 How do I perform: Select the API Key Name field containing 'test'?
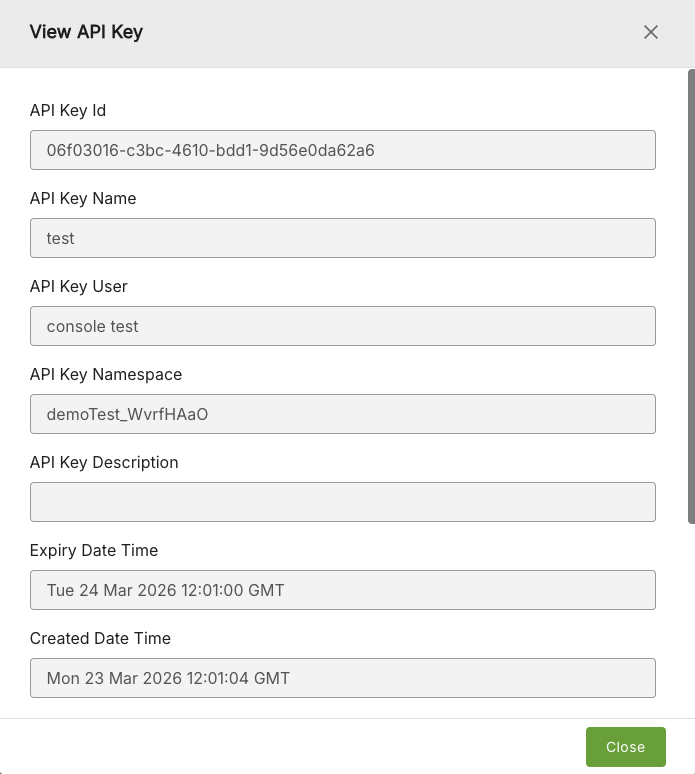pyautogui.click(x=342, y=238)
